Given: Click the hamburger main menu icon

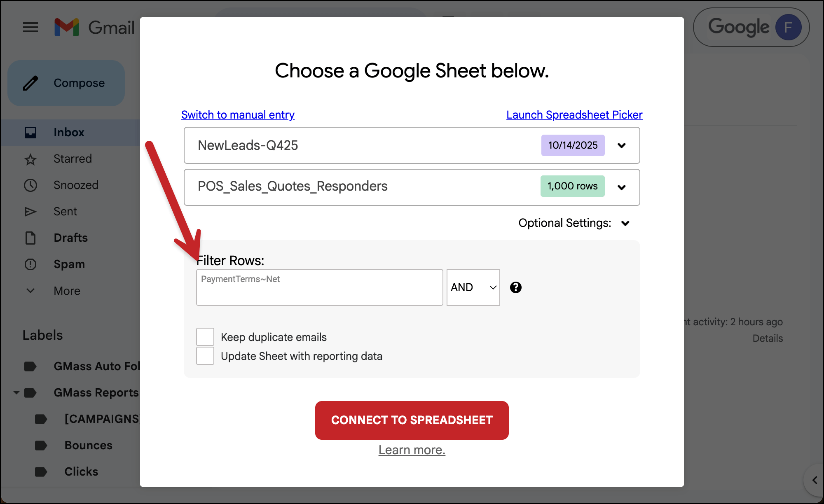Looking at the screenshot, I should coord(30,28).
